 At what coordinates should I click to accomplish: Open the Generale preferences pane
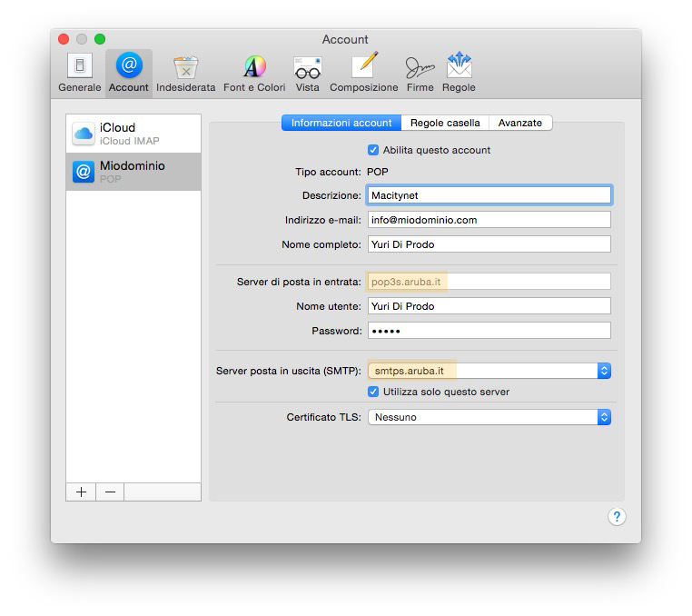tap(79, 73)
